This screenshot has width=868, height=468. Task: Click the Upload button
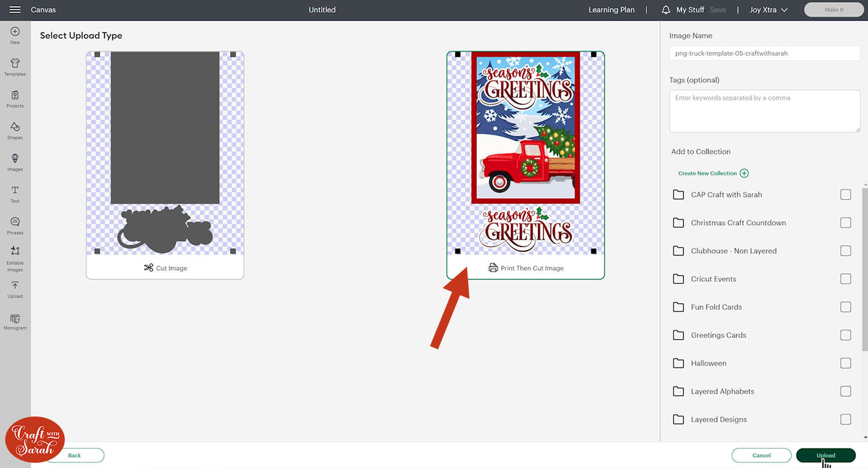[x=826, y=455]
